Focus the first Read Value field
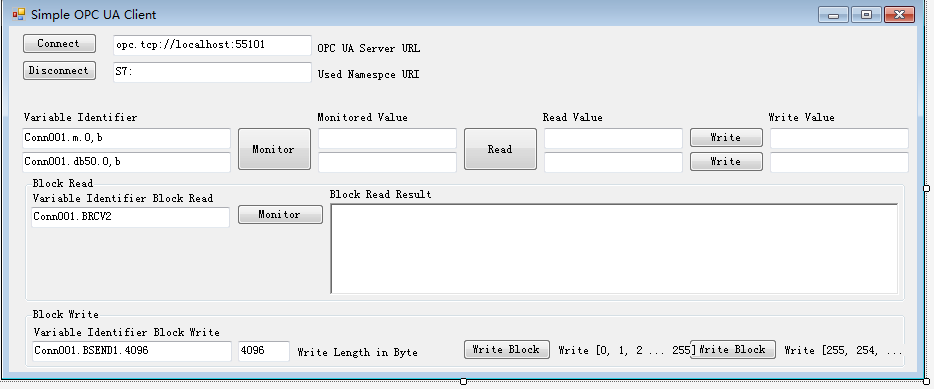The height and width of the screenshot is (389, 934). pyautogui.click(x=613, y=138)
